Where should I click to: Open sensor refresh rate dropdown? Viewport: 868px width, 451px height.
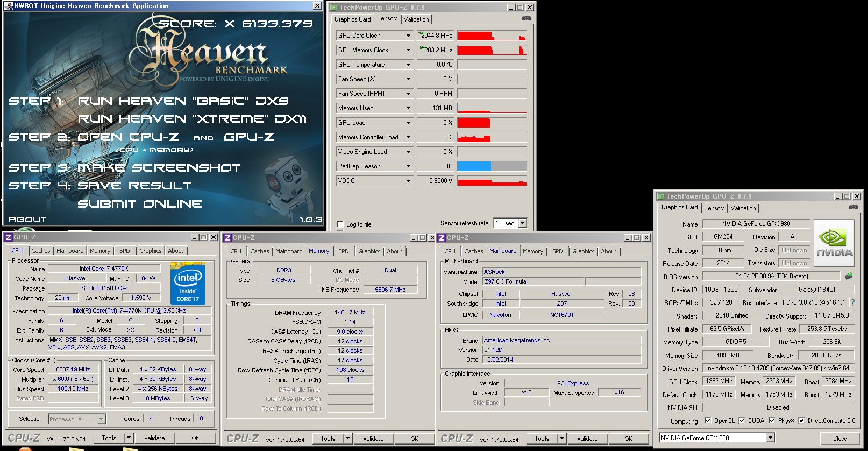pos(522,223)
